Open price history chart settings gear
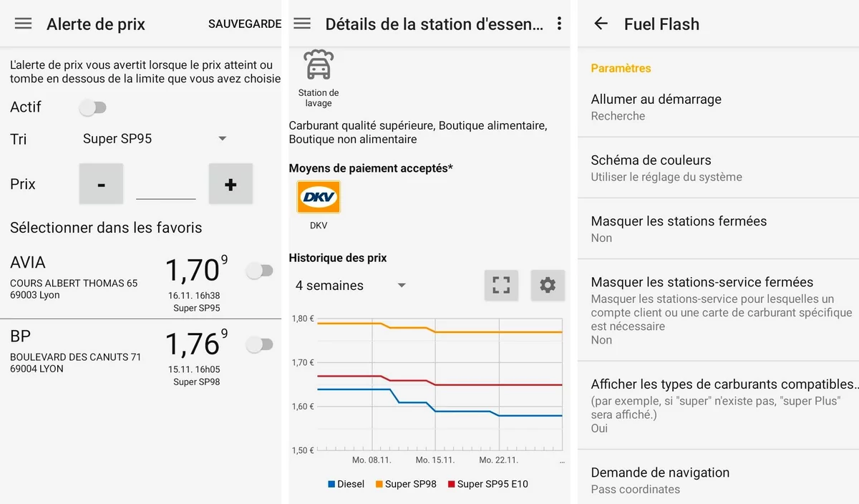Screen dimensions: 859x504 [x=548, y=285]
